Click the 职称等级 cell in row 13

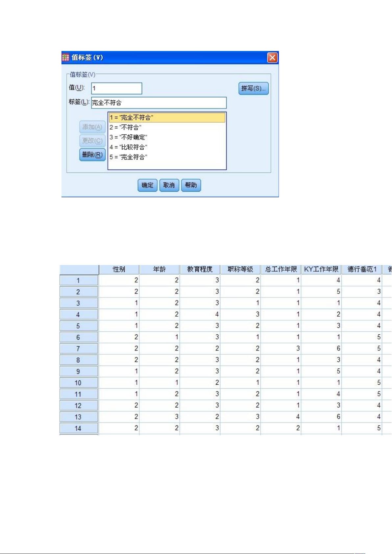[240, 417]
